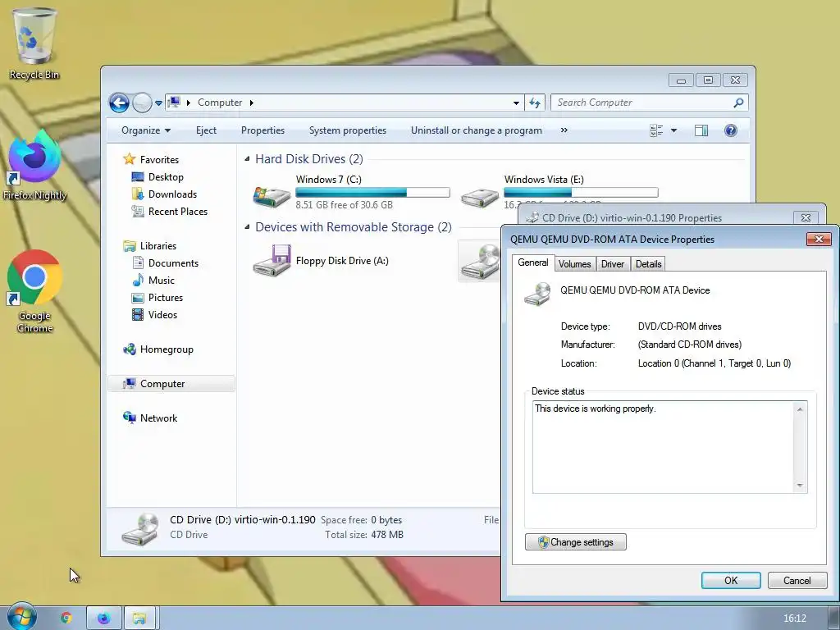The width and height of the screenshot is (840, 630).
Task: Open Explorer help icon
Action: coord(730,130)
